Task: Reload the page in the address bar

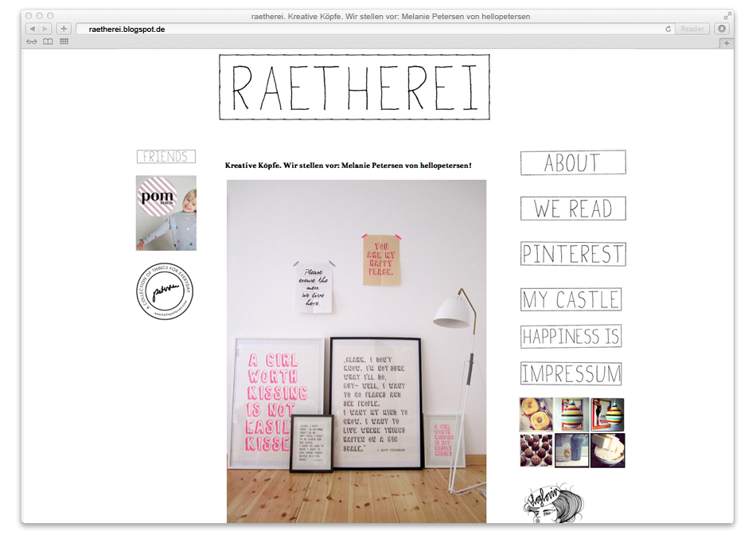Action: pyautogui.click(x=668, y=29)
